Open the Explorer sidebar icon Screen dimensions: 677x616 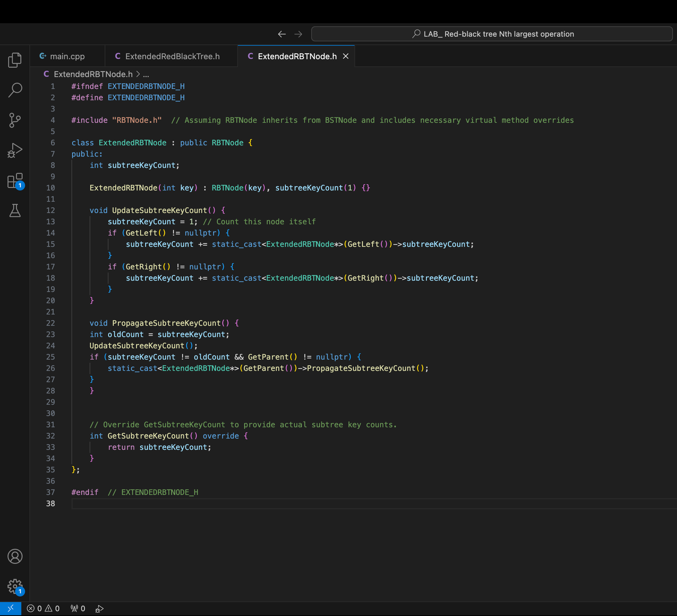coord(15,60)
